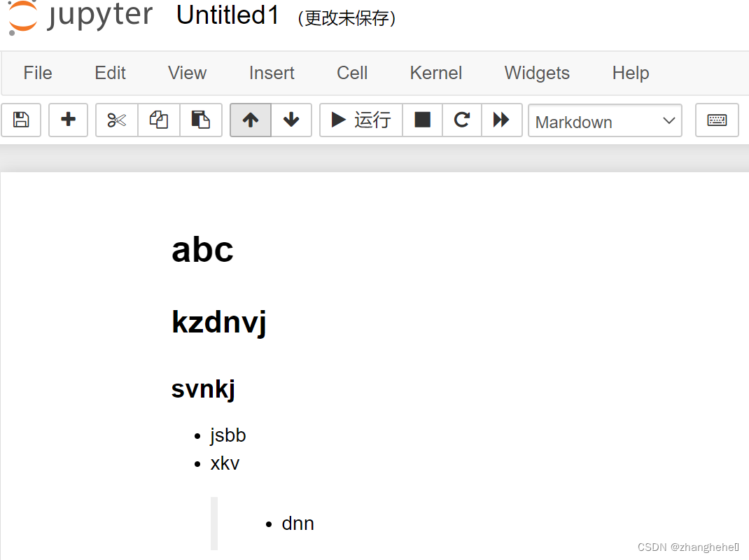Open the cell type dropdown showing Markdown
749x560 pixels.
pos(605,121)
